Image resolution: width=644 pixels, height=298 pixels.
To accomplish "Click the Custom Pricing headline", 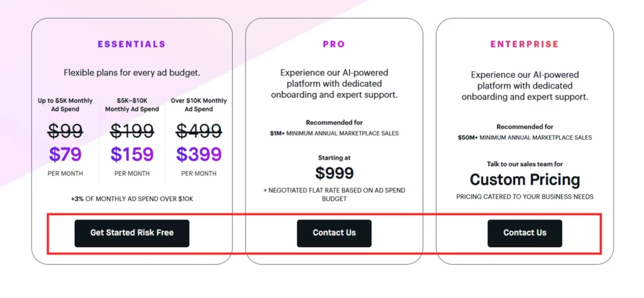I will [525, 180].
